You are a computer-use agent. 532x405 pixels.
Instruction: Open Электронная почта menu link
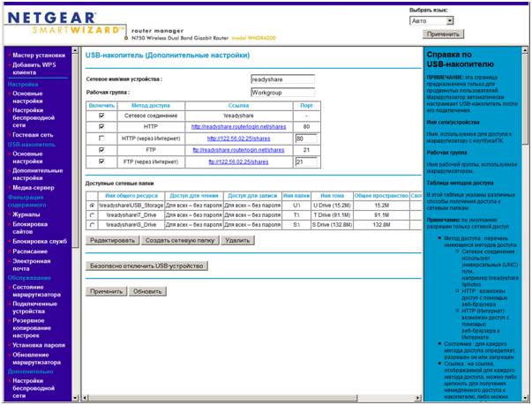click(32, 265)
